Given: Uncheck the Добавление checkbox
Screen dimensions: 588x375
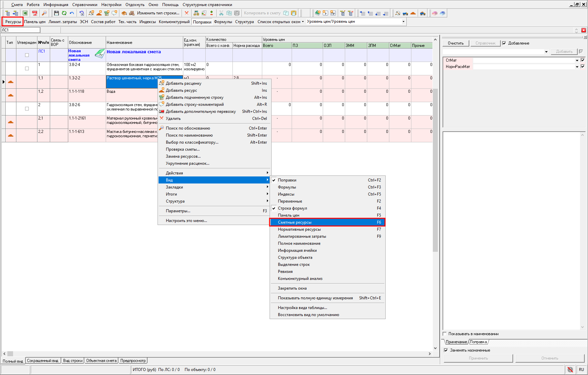Looking at the screenshot, I should tap(504, 43).
